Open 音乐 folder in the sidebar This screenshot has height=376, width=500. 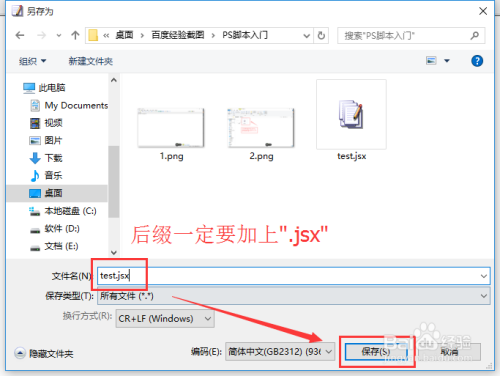point(46,175)
